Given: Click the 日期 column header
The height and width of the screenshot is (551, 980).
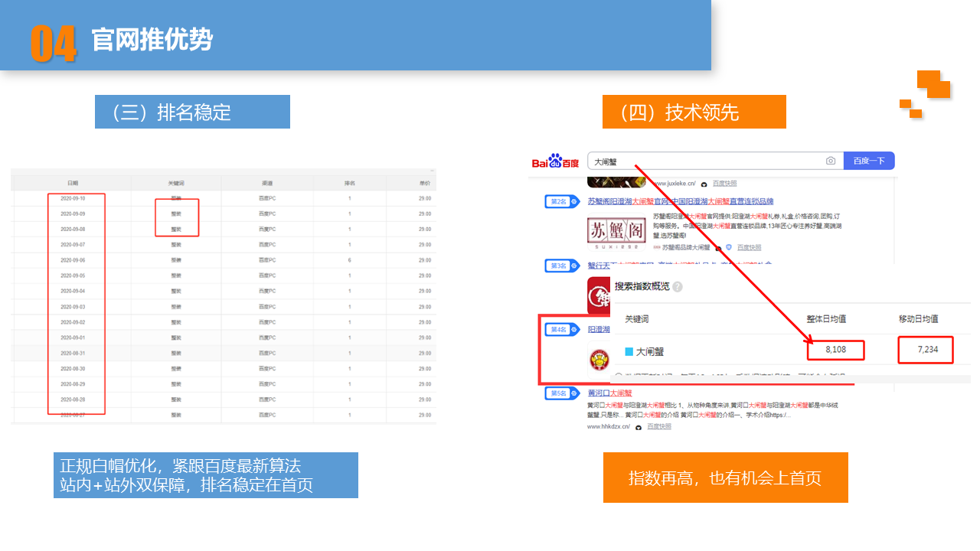Looking at the screenshot, I should tap(73, 184).
